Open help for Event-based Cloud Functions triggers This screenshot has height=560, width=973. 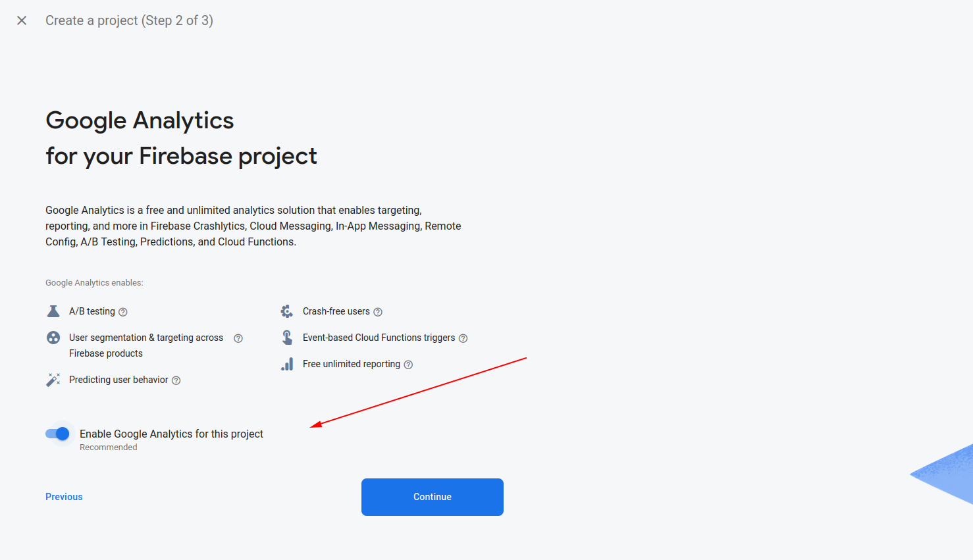pos(463,338)
